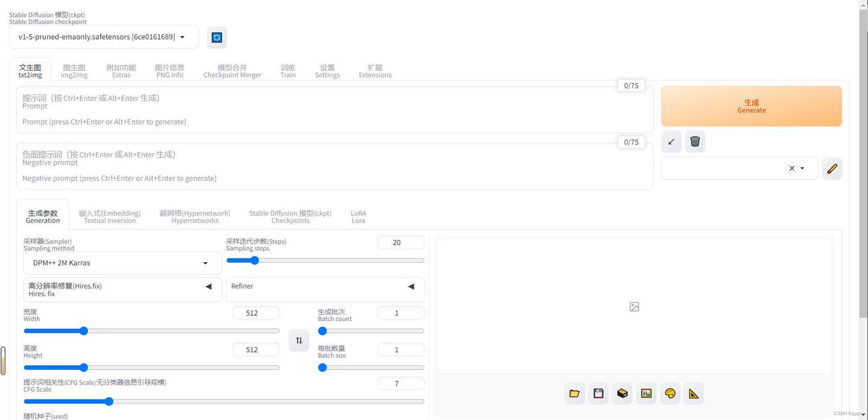
Task: Open the Checkpoint Merger tab
Action: point(232,71)
